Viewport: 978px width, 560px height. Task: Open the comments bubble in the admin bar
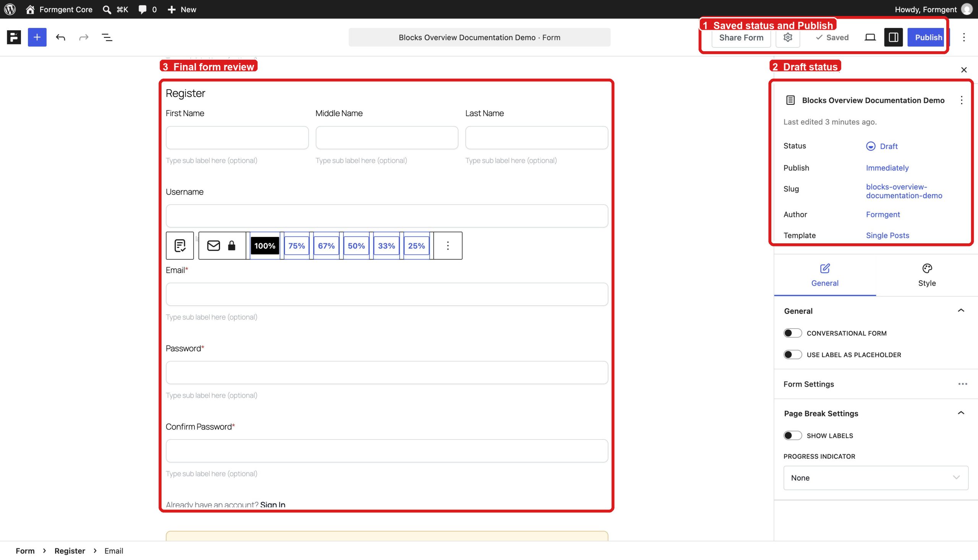point(147,9)
